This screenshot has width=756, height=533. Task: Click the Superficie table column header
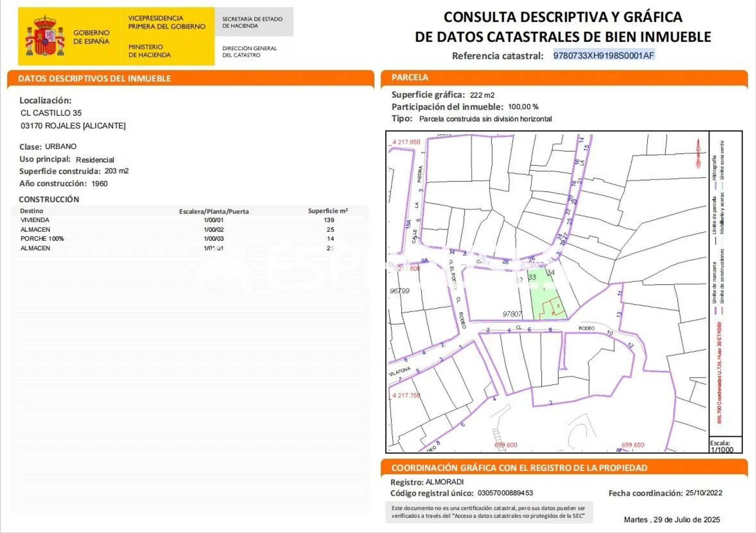pyautogui.click(x=328, y=211)
